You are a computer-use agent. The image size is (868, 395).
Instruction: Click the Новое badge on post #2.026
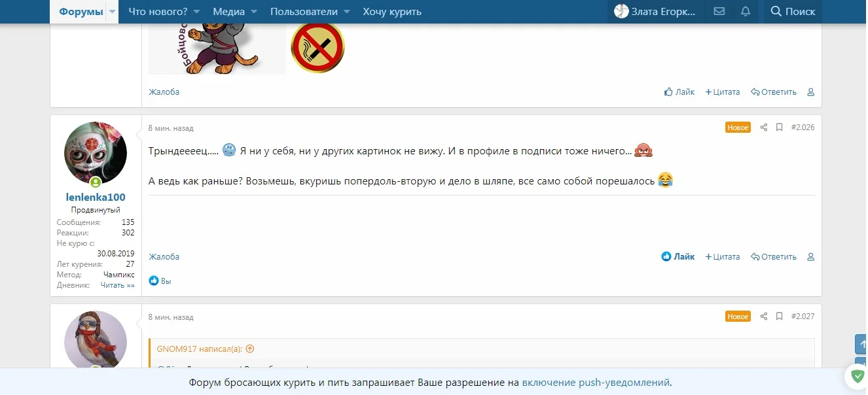(x=738, y=128)
